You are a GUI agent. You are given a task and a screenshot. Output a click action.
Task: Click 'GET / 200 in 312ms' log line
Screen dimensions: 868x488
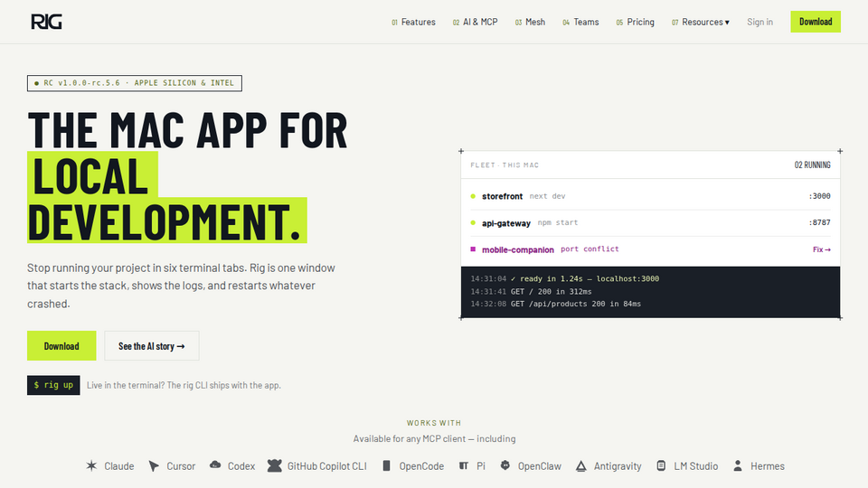pos(531,292)
